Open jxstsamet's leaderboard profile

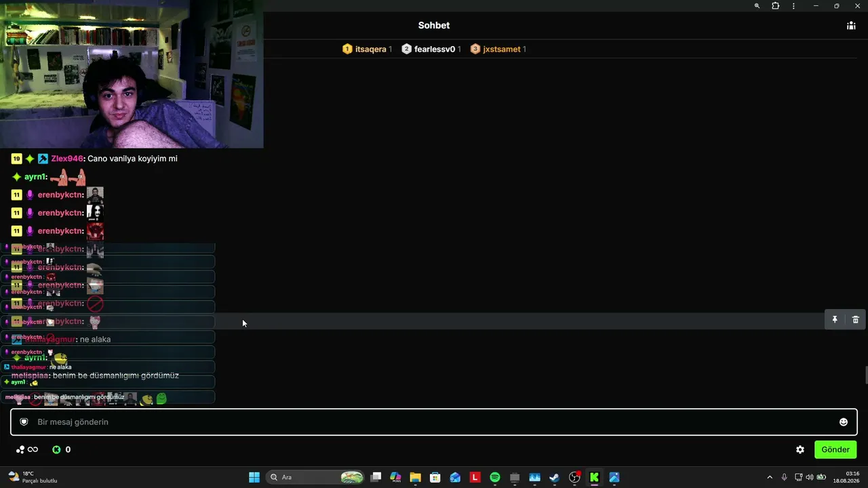502,49
